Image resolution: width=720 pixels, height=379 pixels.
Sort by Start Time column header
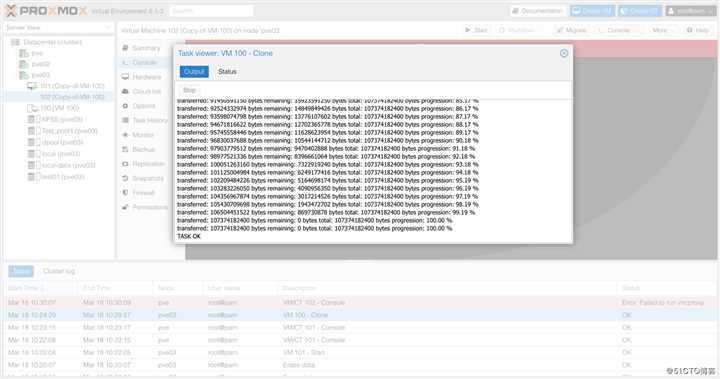click(x=40, y=288)
